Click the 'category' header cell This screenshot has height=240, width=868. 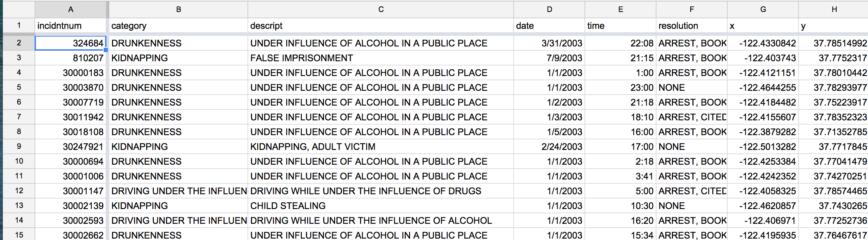coord(178,26)
